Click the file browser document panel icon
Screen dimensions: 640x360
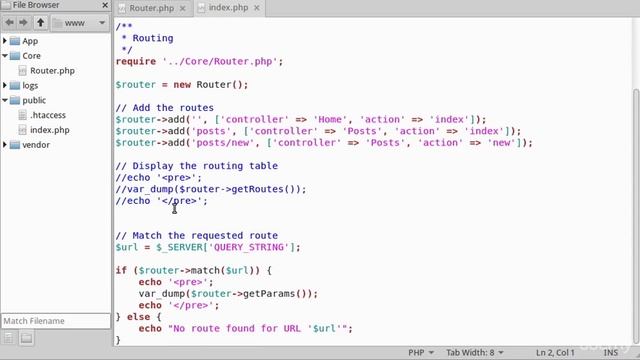click(x=9, y=338)
